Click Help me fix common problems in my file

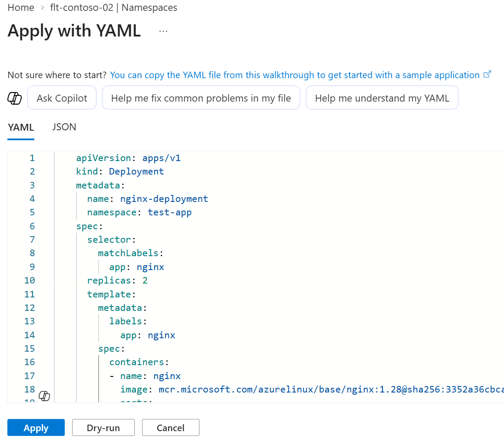201,98
